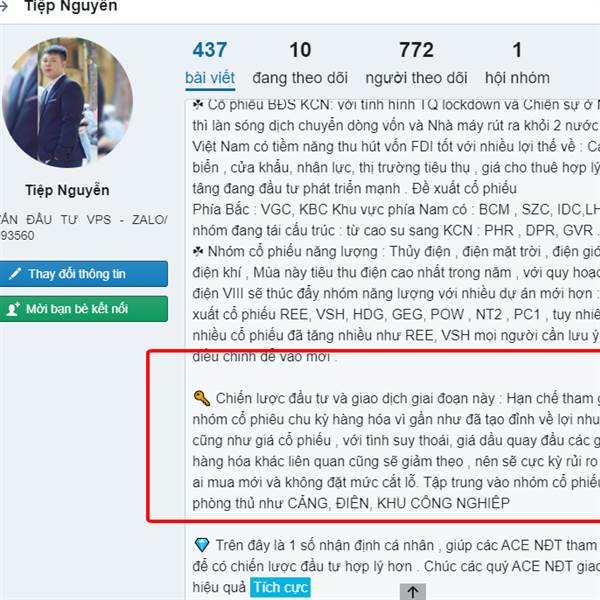This screenshot has width=600, height=600.
Task: Click the Thay đổi thông tin button
Action: 83,274
